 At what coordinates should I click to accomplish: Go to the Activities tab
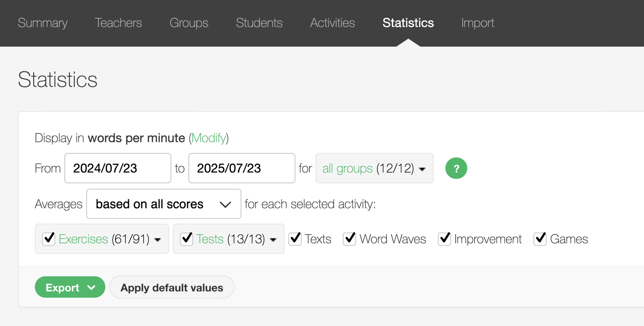(332, 23)
